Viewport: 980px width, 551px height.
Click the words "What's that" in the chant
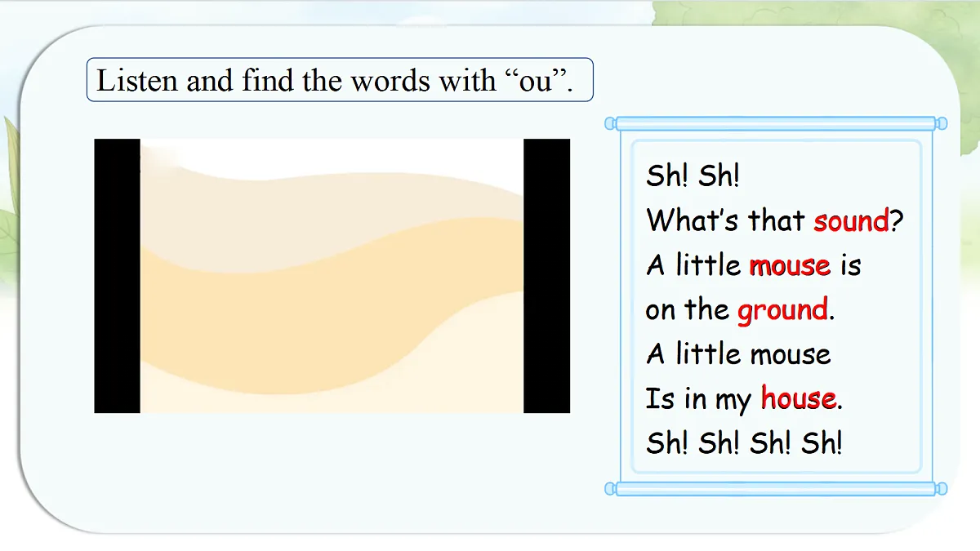(726, 220)
